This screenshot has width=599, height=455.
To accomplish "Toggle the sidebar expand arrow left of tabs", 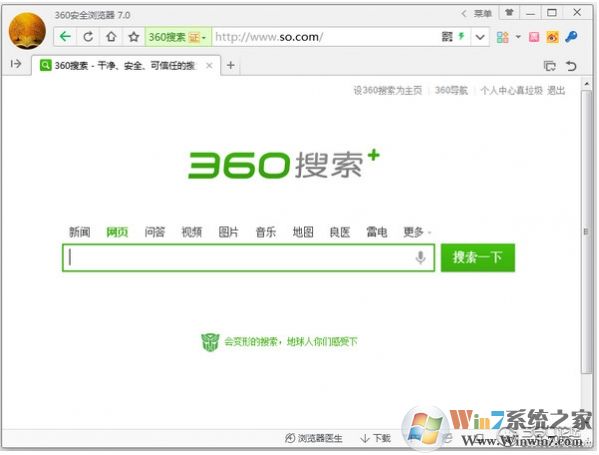I will click(x=16, y=64).
